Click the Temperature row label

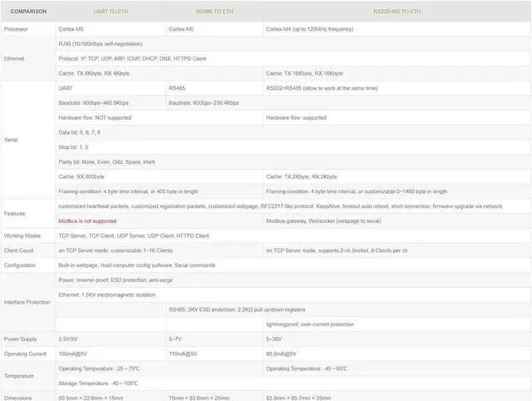28,376
